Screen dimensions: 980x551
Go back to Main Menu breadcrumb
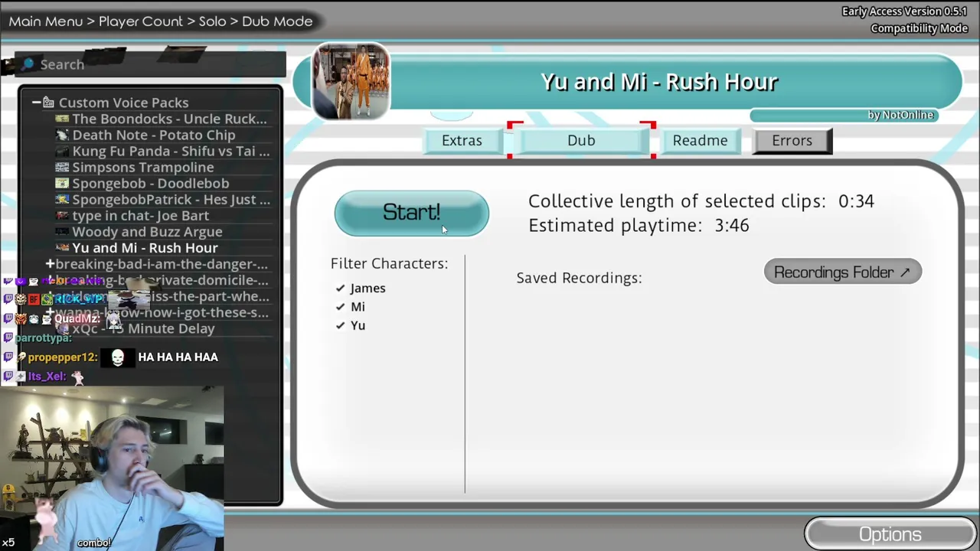[45, 21]
